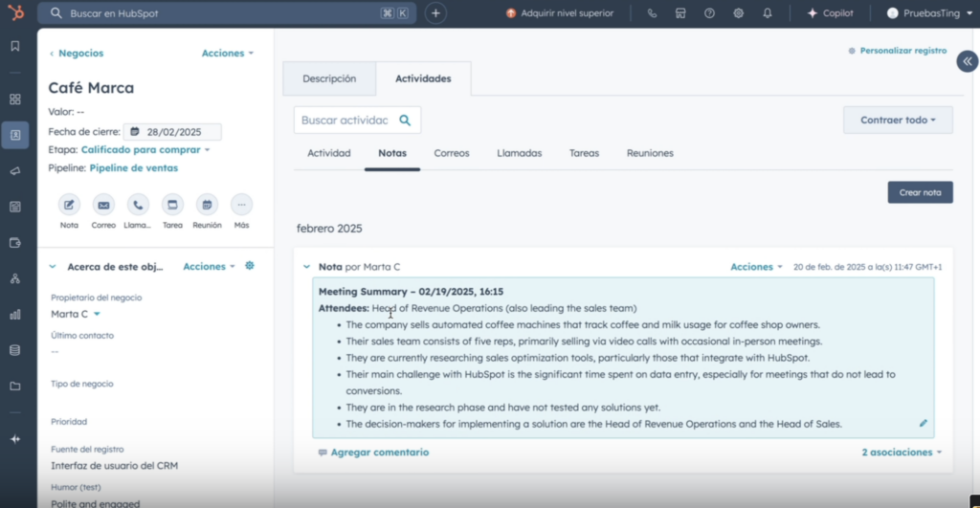Switch to the Reuniones sub-tab
The image size is (980, 508).
coord(650,153)
